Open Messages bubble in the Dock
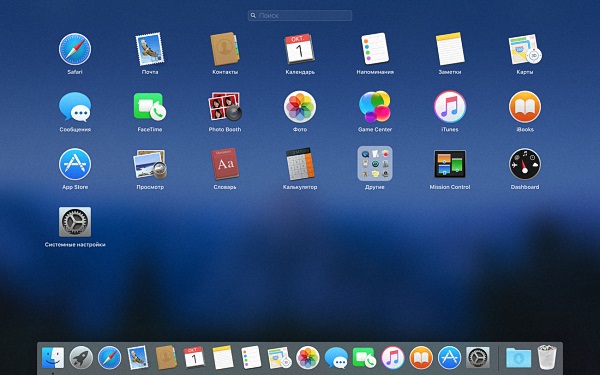The height and width of the screenshot is (375, 600). (336, 358)
